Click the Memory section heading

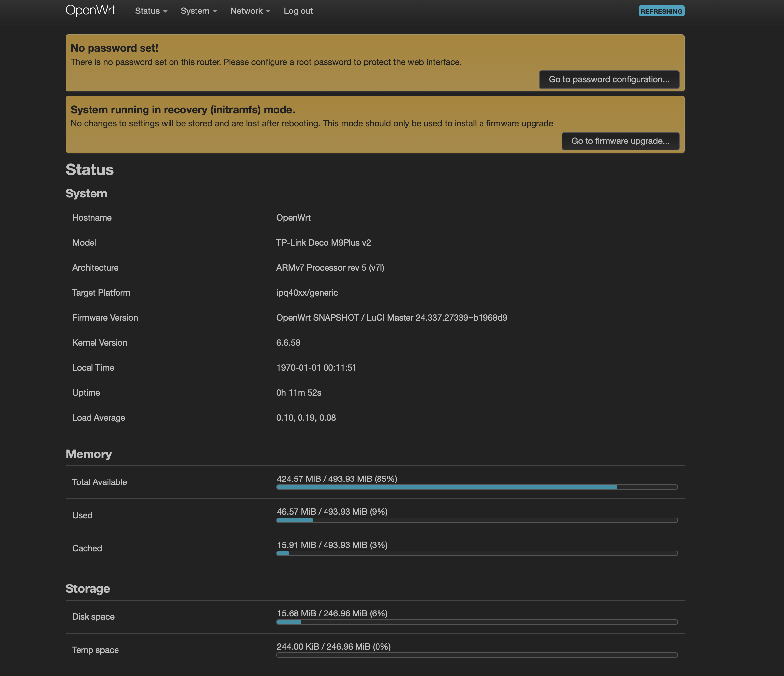(89, 454)
